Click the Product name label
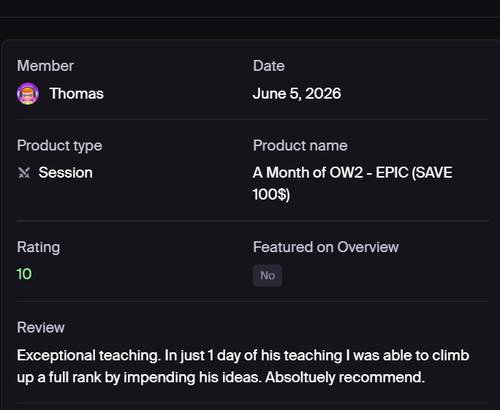Image resolution: width=500 pixels, height=410 pixels. pyautogui.click(x=300, y=145)
